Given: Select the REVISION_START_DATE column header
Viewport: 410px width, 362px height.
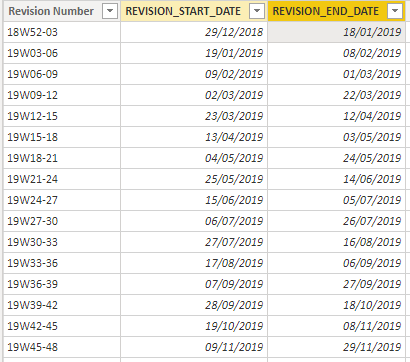Looking at the screenshot, I should pyautogui.click(x=194, y=11).
